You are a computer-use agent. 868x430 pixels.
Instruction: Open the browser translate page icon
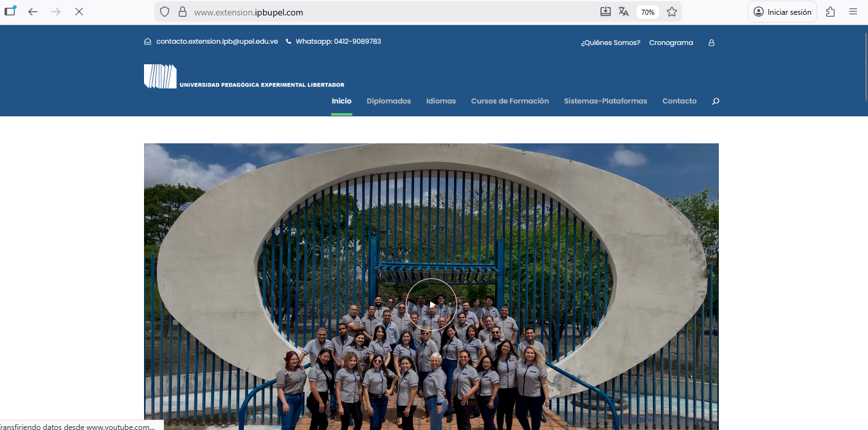click(x=624, y=12)
